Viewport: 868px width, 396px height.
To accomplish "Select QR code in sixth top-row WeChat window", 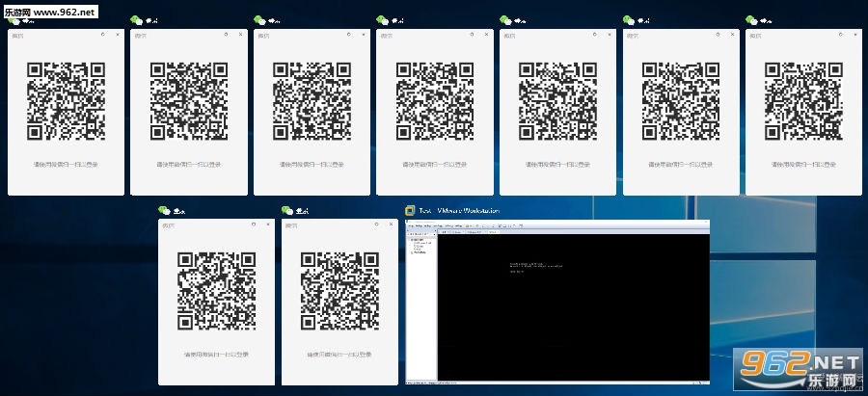I will (x=681, y=101).
